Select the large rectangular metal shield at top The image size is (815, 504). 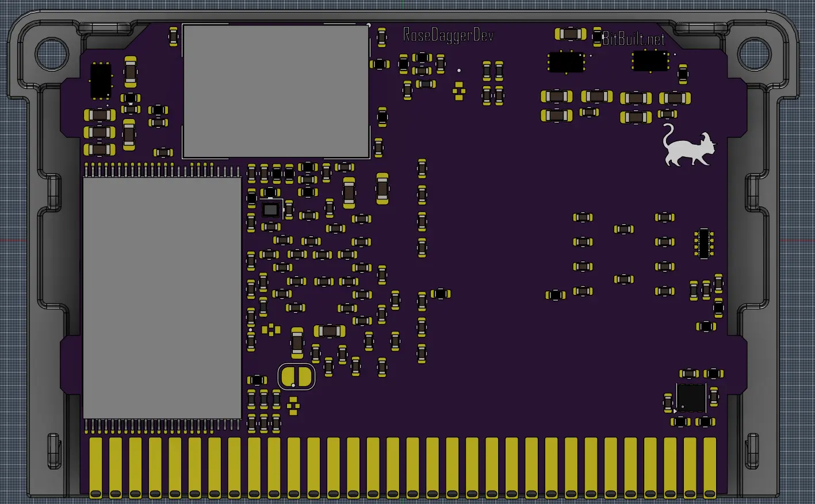tap(276, 91)
